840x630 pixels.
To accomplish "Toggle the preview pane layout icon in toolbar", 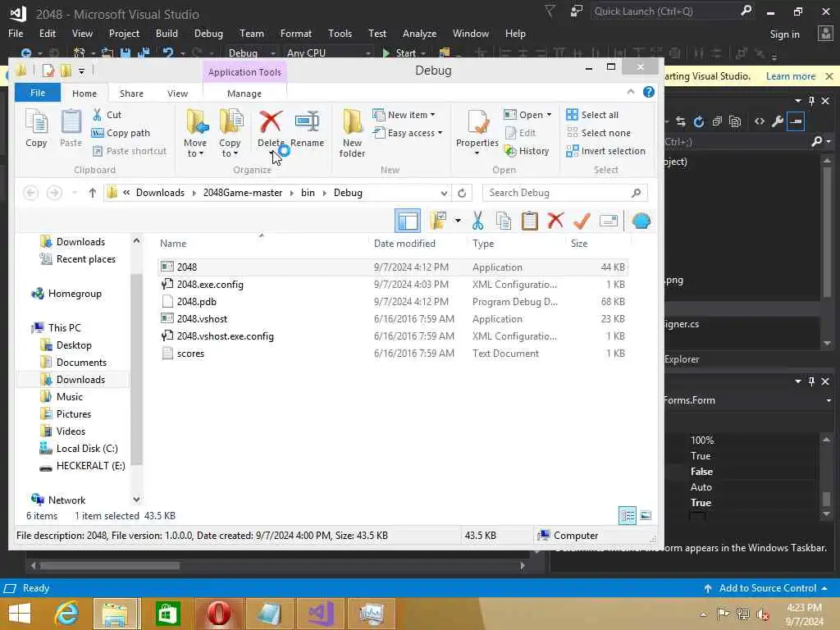I will point(408,221).
